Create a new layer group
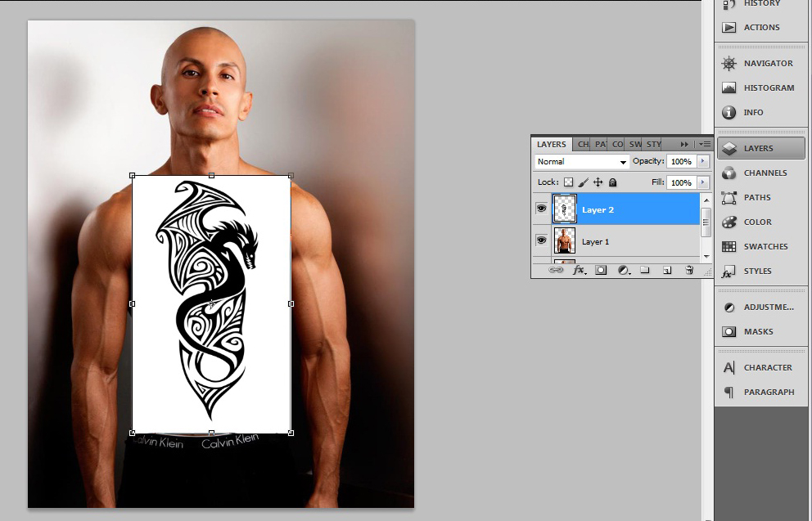Viewport: 812px width, 521px height. pos(645,270)
